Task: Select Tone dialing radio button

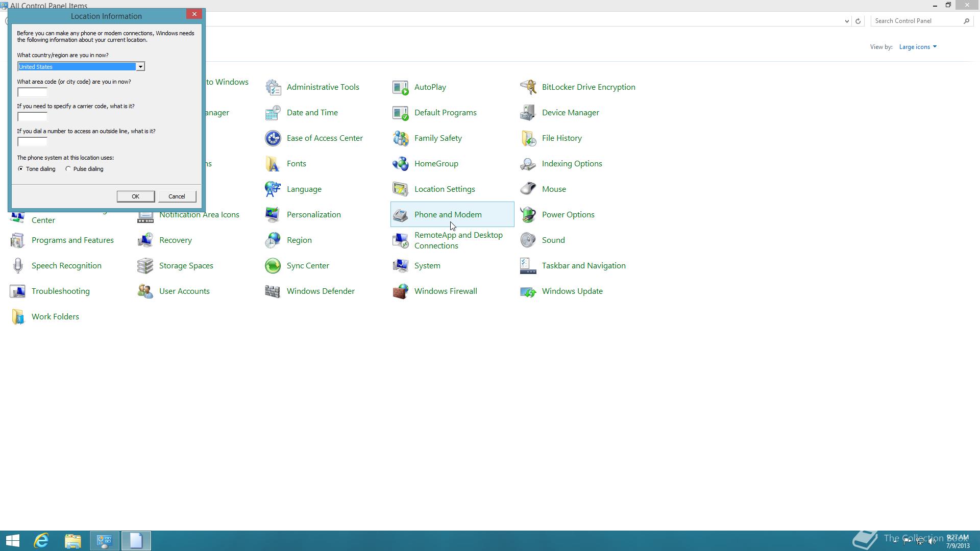Action: (x=20, y=169)
